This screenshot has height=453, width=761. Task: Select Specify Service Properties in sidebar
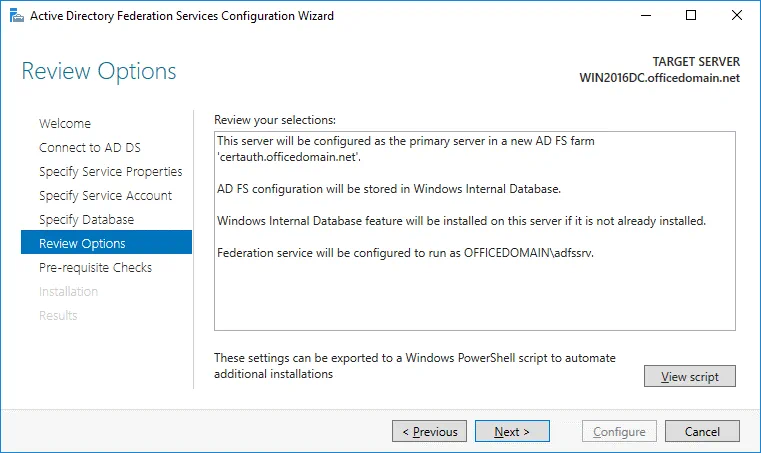110,171
